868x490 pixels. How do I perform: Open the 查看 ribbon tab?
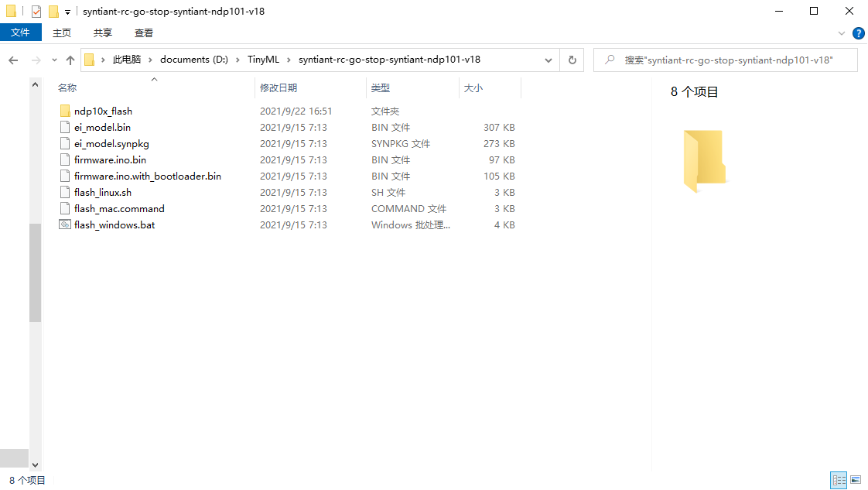tap(143, 33)
